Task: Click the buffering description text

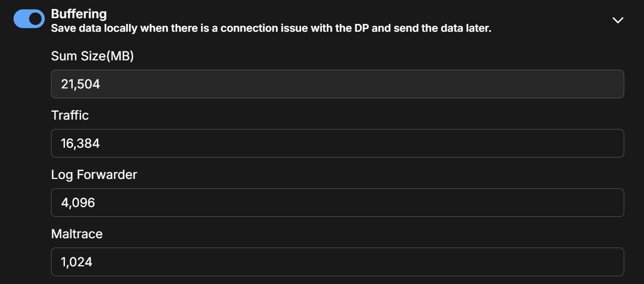Action: [x=271, y=28]
